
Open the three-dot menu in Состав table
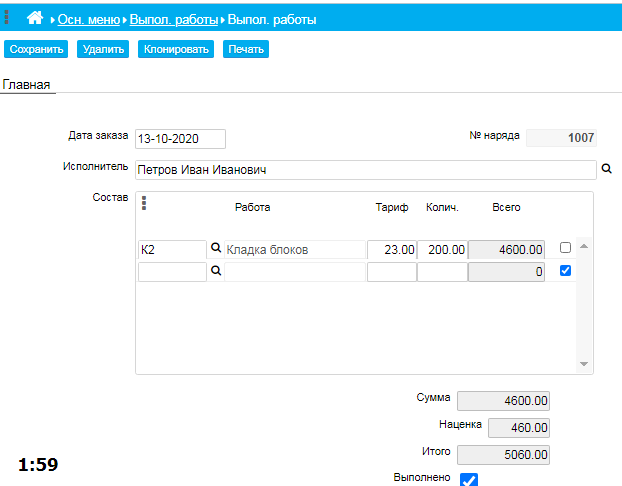(144, 203)
